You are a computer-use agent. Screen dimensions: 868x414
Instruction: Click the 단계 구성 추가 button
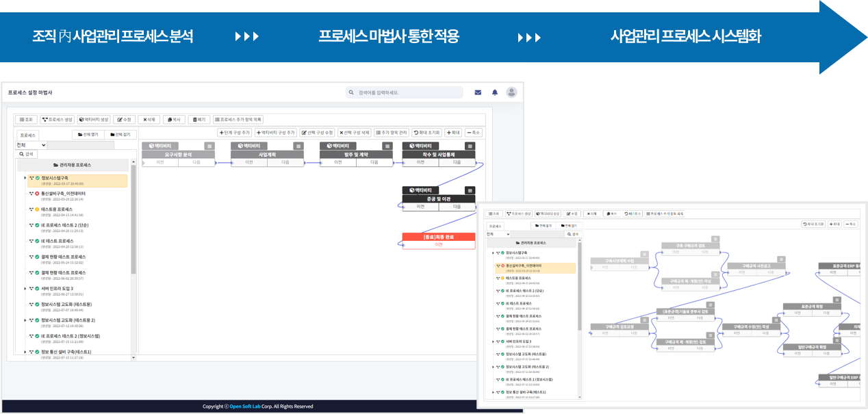(x=235, y=133)
